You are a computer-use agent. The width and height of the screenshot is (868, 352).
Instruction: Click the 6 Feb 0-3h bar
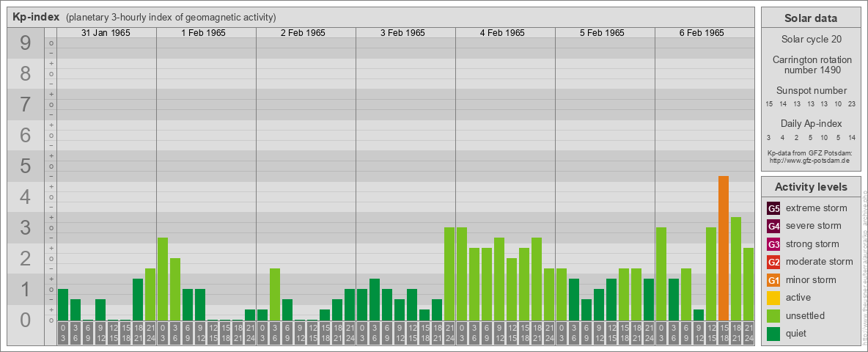(x=661, y=274)
